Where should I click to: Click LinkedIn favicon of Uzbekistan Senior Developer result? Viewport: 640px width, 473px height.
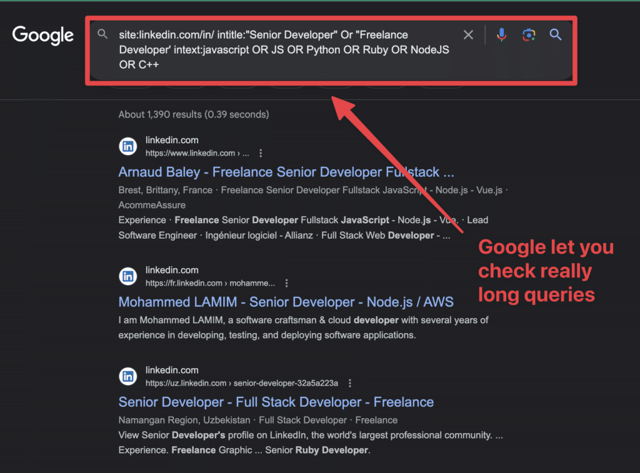[128, 376]
